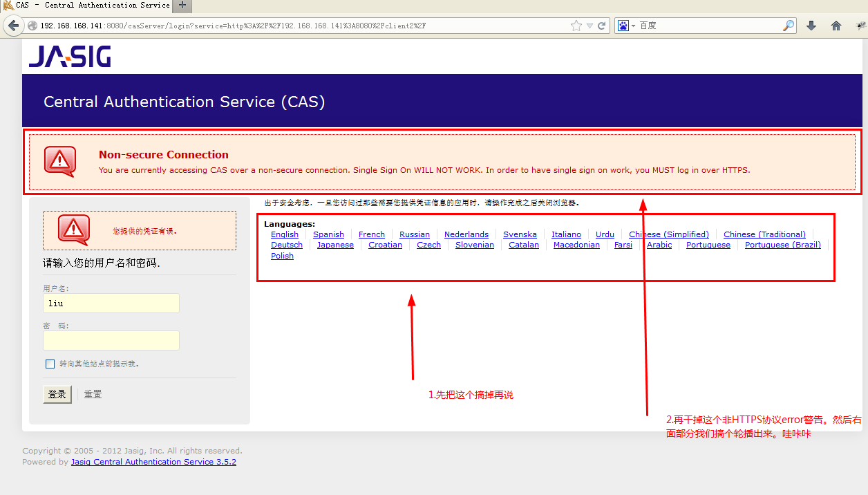Click the Central Authentication Service (CAS) heading
The height and width of the screenshot is (495, 868).
point(185,102)
